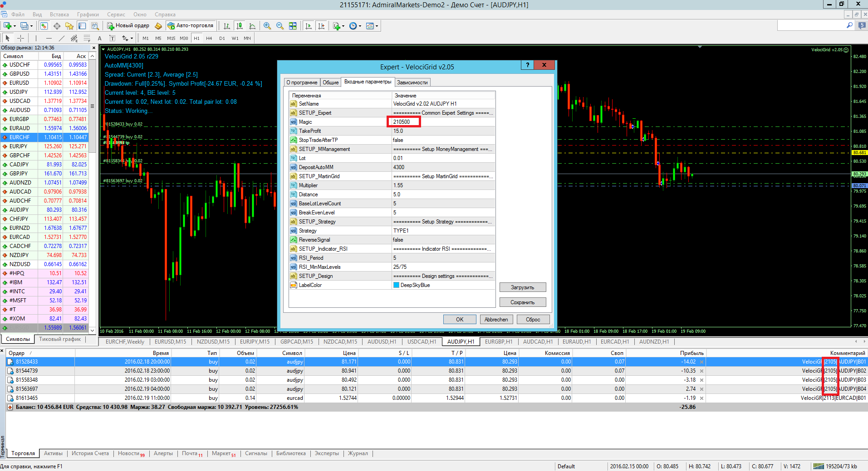Expand the Indicators dropdown arrow

pyautogui.click(x=343, y=26)
